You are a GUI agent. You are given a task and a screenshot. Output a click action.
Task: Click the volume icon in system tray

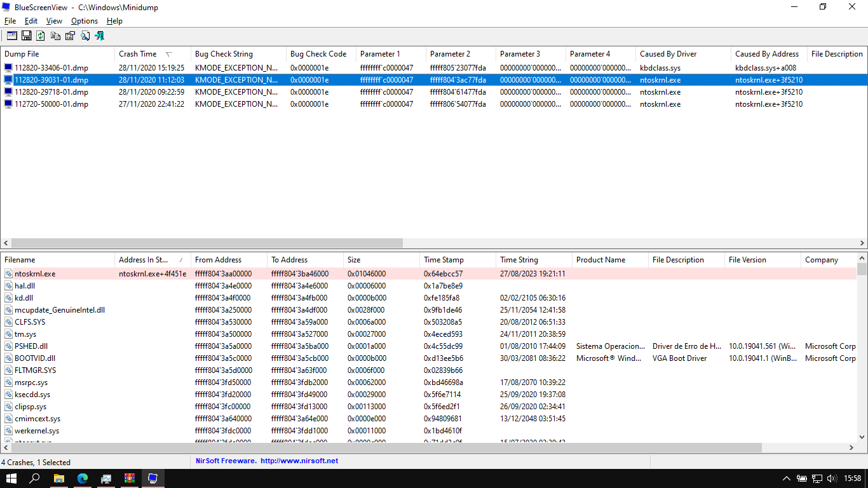(x=832, y=478)
